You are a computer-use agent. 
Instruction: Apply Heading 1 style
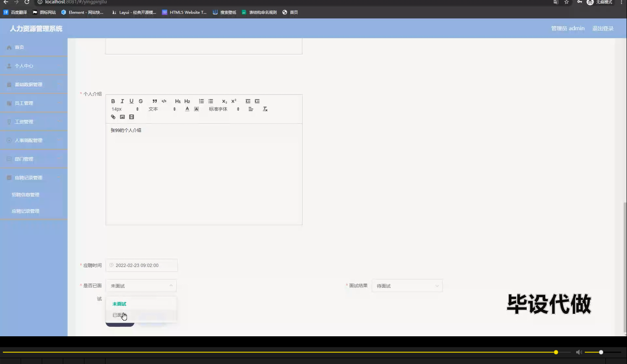pos(178,101)
